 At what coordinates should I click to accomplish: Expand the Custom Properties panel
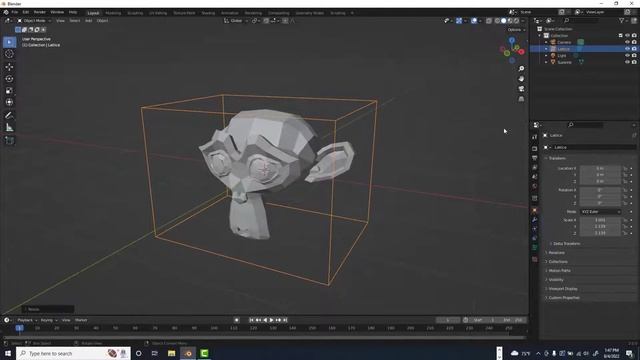point(563,298)
